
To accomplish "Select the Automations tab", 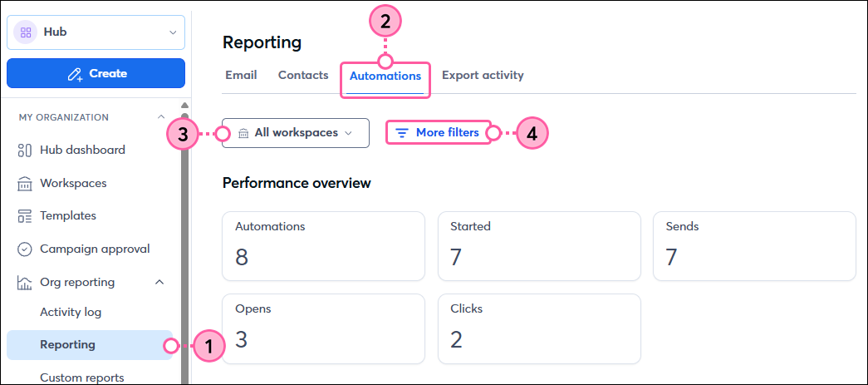I will coord(385,76).
